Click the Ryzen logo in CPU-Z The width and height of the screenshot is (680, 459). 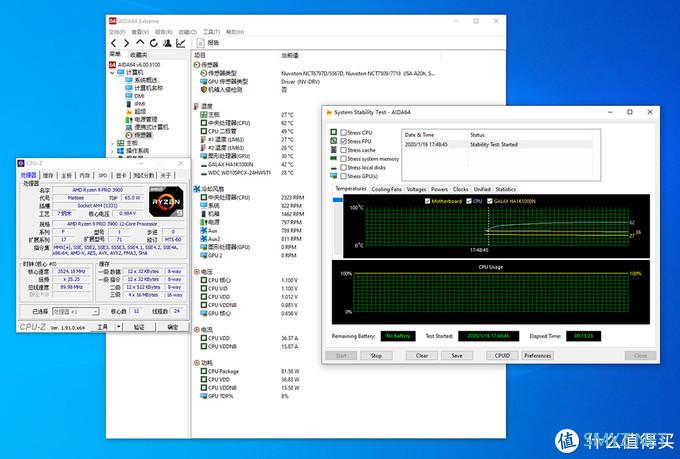(166, 201)
